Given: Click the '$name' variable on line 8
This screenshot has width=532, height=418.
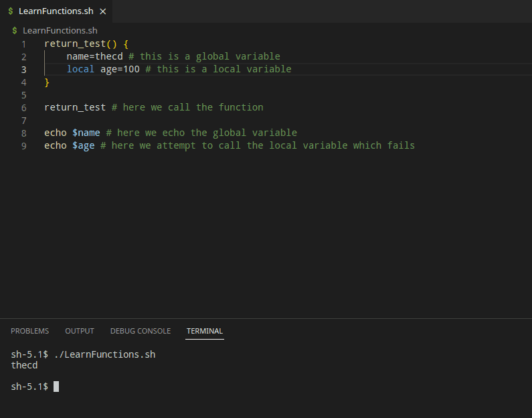Looking at the screenshot, I should coord(86,133).
